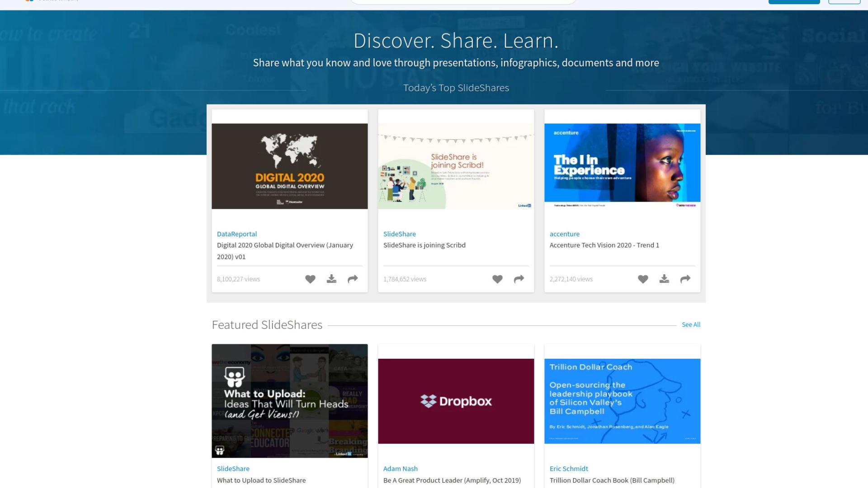This screenshot has width=868, height=488.
Task: Share the Accenture Tech Vision 2020 deck
Action: point(685,279)
